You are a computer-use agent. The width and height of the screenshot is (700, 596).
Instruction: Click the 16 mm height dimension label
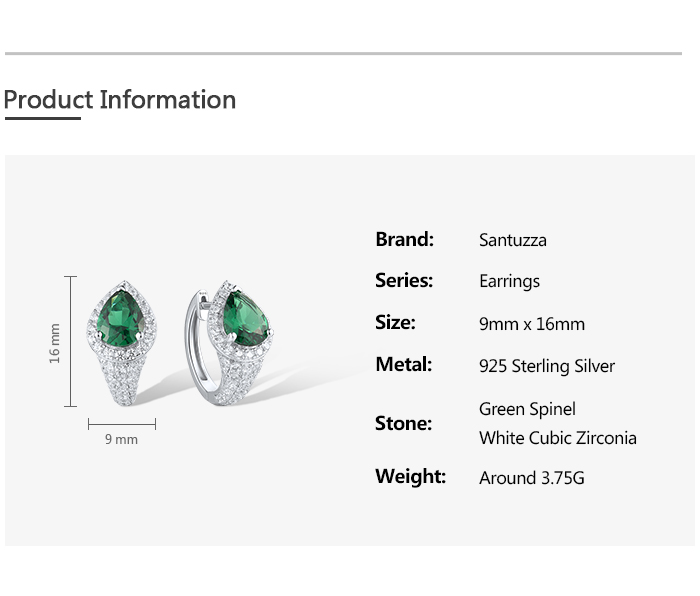(x=55, y=342)
